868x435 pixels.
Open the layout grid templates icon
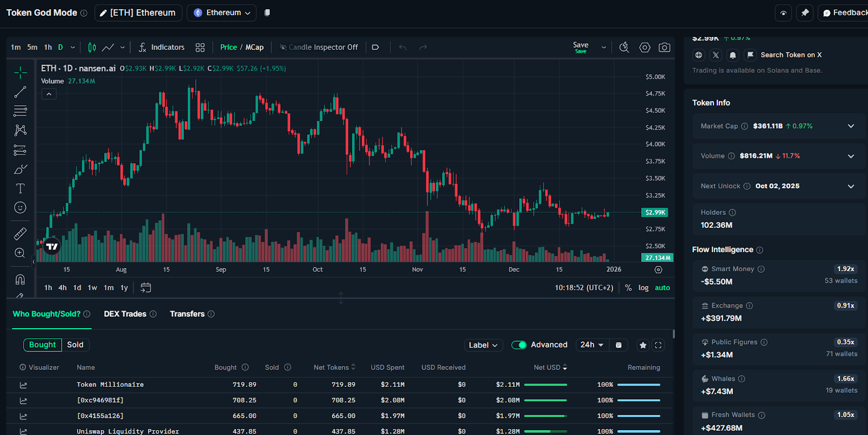(x=200, y=48)
